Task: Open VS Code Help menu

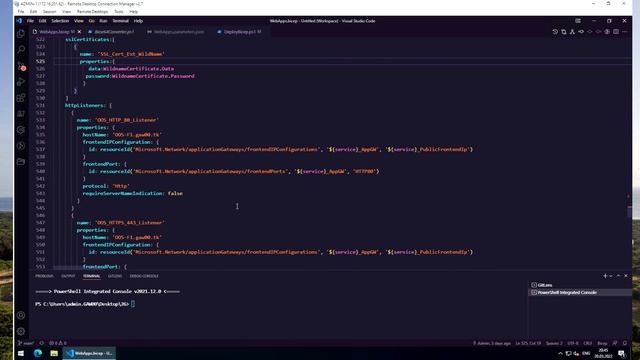Action: tap(138, 21)
